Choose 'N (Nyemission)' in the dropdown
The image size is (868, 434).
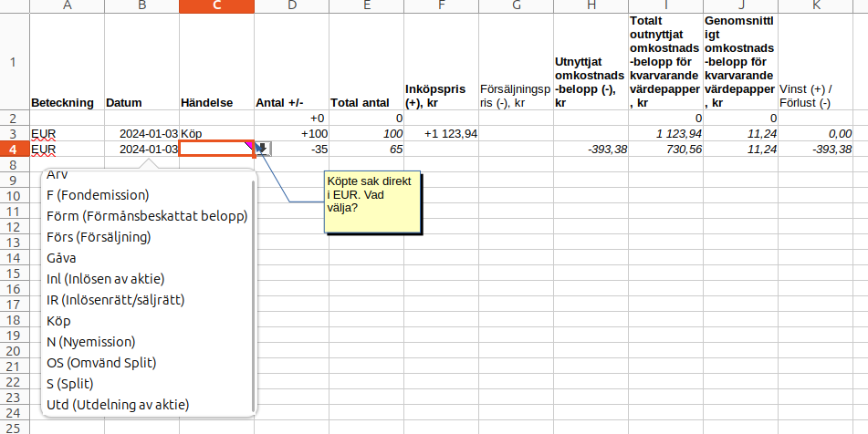90,342
